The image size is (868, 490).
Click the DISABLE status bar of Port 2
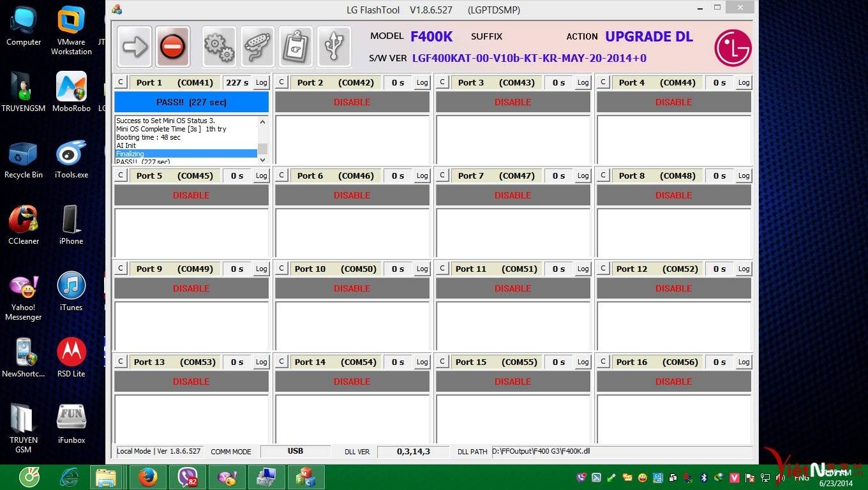point(352,102)
